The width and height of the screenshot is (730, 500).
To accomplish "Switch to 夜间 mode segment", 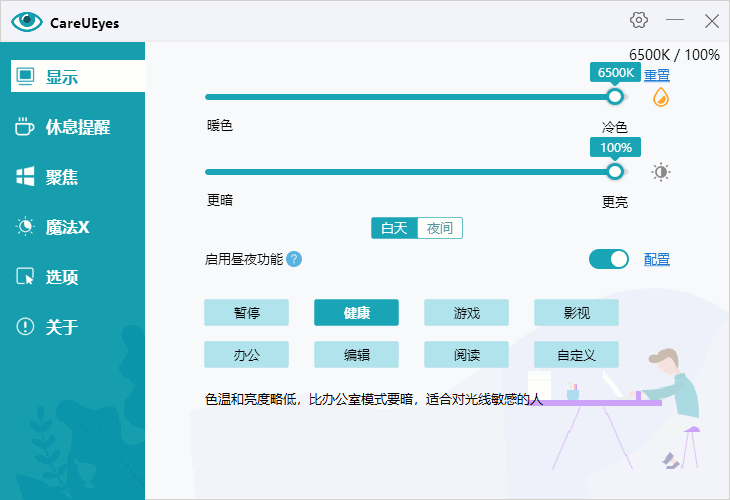I will point(439,228).
